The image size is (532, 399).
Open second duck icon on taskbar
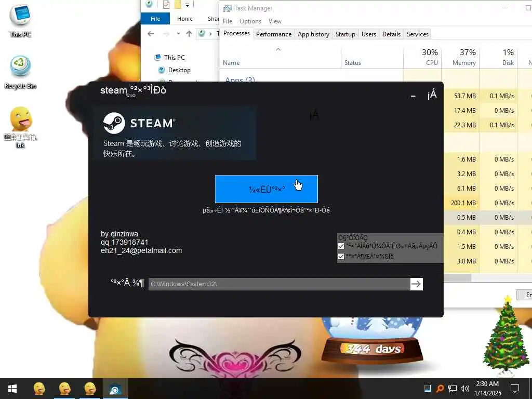(64, 389)
